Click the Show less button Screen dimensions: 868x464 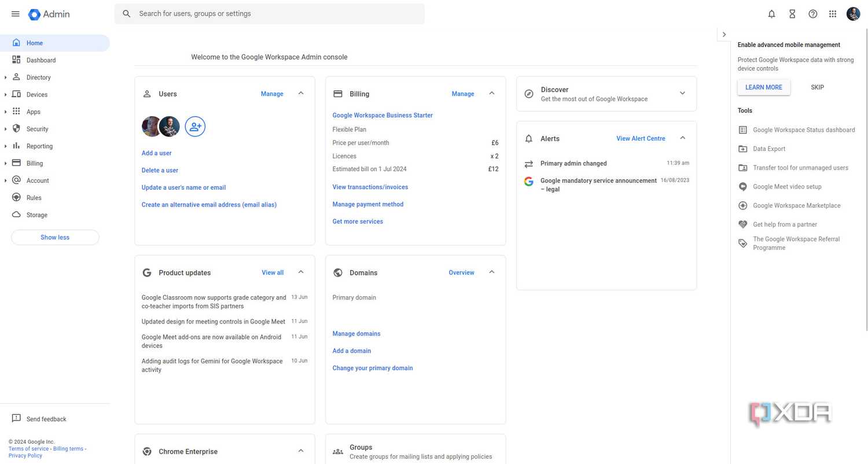tap(55, 237)
